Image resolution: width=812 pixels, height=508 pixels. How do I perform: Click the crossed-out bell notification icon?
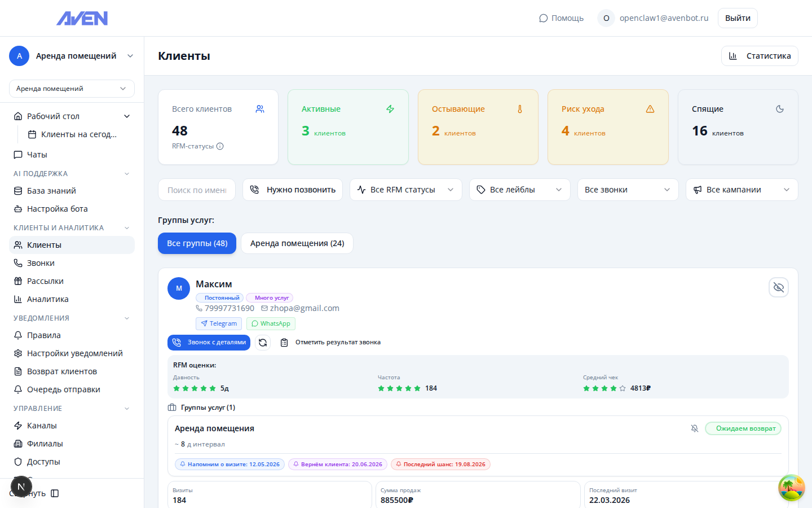coord(695,428)
